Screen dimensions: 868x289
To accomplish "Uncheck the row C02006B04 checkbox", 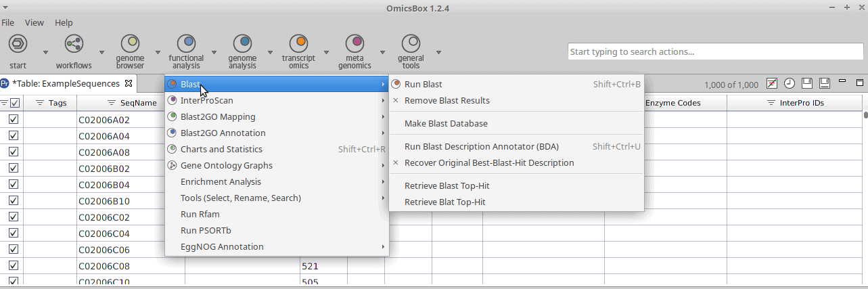I will click(13, 184).
